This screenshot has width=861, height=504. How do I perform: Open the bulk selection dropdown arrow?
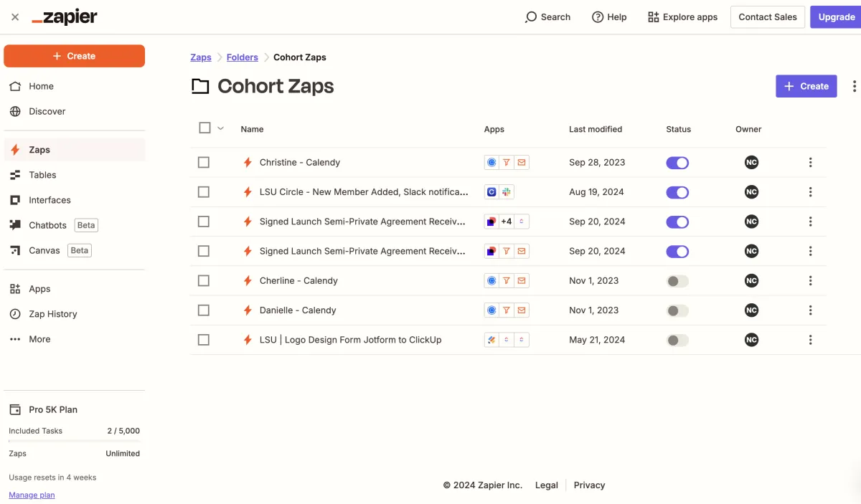[220, 128]
